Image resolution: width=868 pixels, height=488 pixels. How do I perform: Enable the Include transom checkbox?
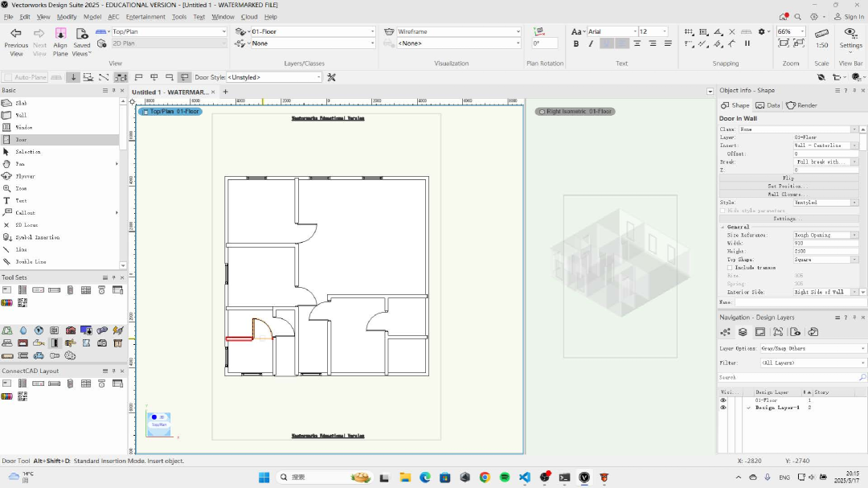(x=729, y=268)
